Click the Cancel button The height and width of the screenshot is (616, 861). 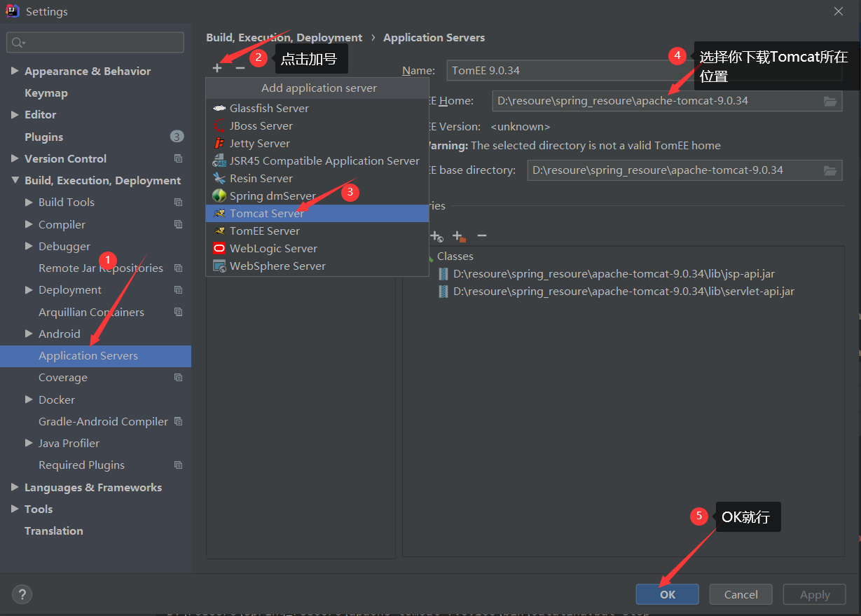pyautogui.click(x=741, y=594)
